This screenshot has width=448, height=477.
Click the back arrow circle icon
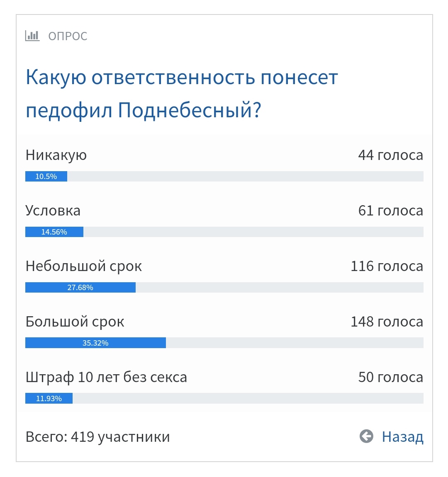(366, 436)
